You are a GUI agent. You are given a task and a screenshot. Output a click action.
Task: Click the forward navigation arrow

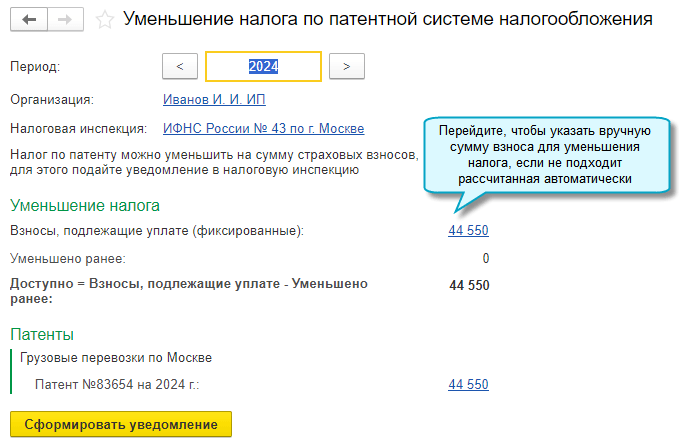coord(65,19)
